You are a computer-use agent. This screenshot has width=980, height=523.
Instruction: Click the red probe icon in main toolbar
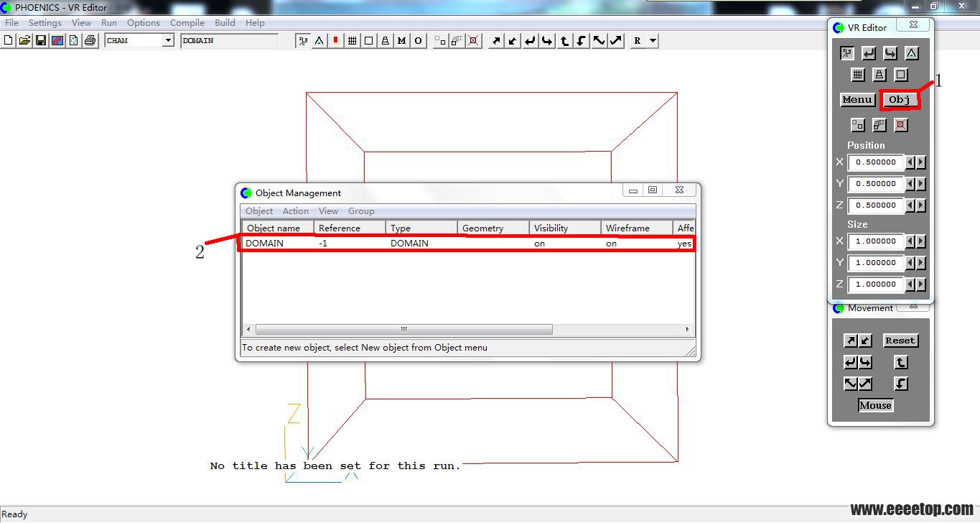pyautogui.click(x=335, y=41)
